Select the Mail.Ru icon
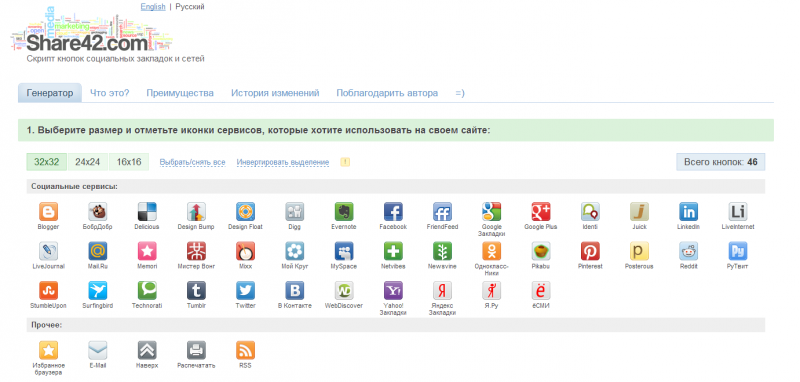800x382 pixels. pos(97,251)
